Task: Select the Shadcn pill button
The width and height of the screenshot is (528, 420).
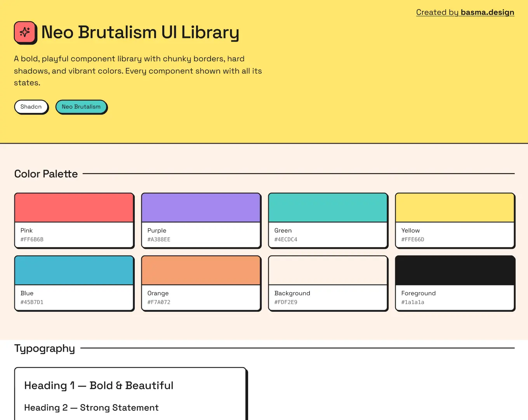Action: point(31,107)
